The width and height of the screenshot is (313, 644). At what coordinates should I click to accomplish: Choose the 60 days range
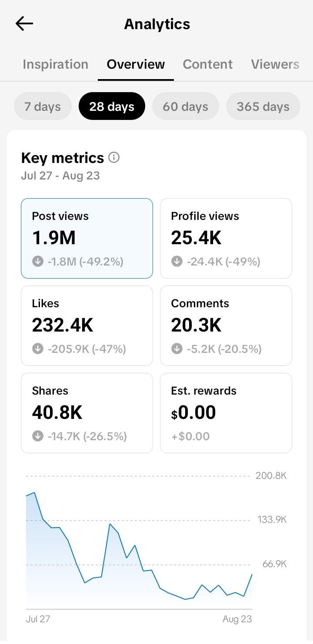pos(186,106)
